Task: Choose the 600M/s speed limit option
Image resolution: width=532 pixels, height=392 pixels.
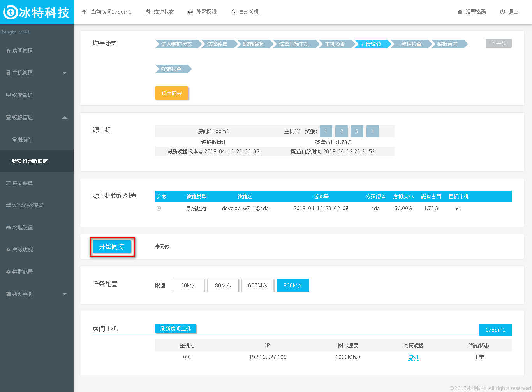Action: click(257, 285)
